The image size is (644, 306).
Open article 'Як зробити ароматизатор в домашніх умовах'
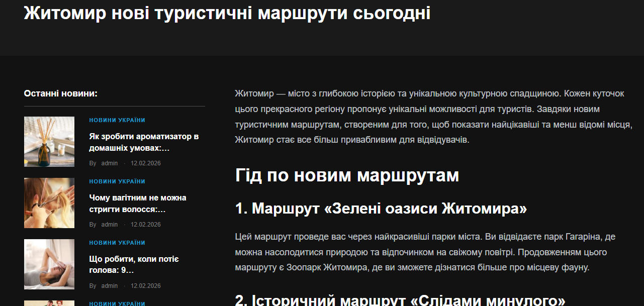click(144, 143)
